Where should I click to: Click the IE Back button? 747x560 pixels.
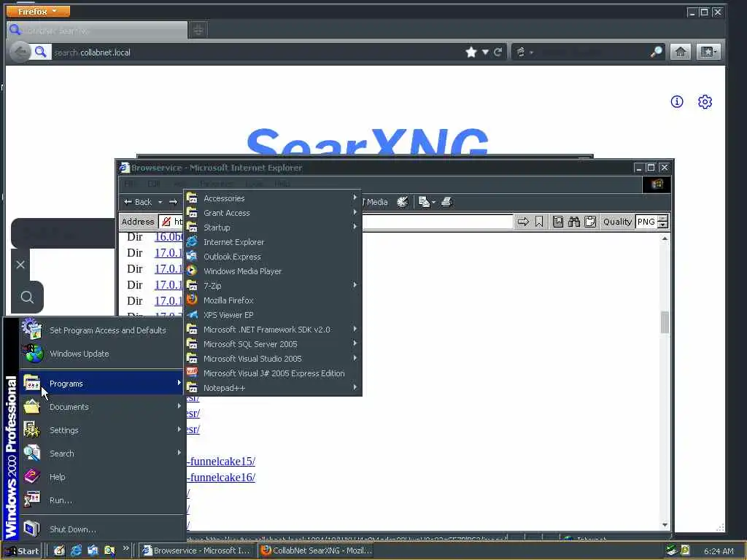138,202
